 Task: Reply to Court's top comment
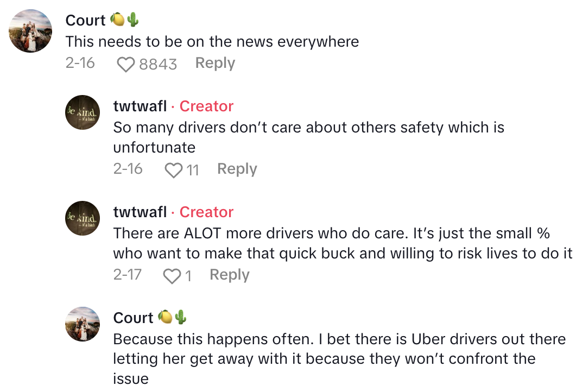coord(214,64)
